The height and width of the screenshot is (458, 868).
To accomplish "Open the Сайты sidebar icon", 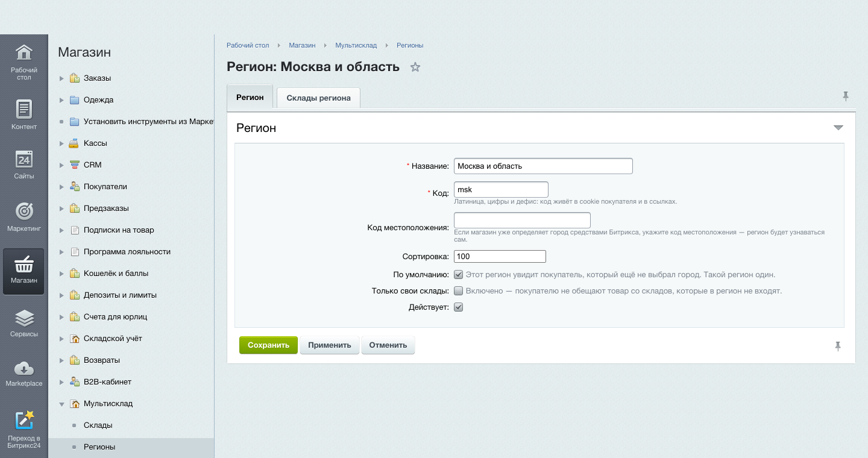I will [24, 160].
